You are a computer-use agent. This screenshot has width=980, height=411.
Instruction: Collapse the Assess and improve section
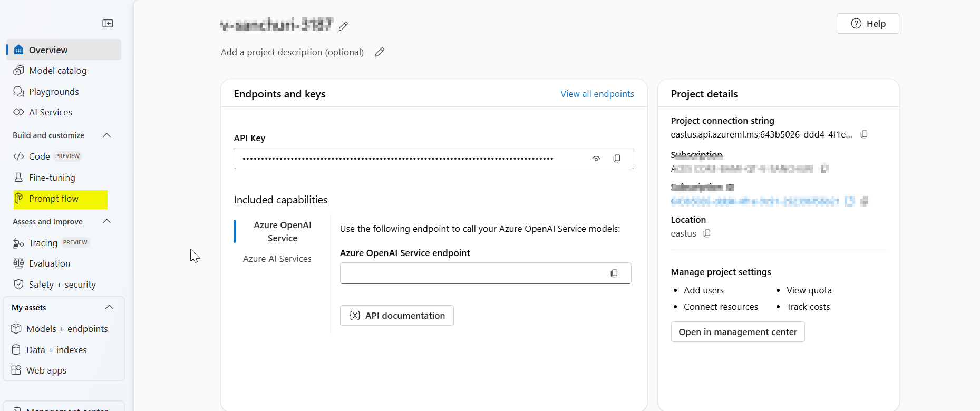pyautogui.click(x=106, y=221)
